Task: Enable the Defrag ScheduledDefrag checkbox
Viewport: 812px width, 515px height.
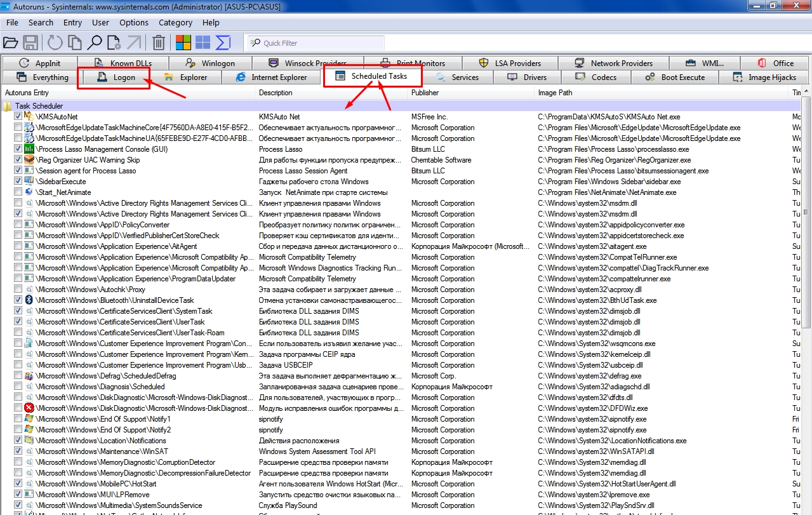Action: pyautogui.click(x=18, y=376)
